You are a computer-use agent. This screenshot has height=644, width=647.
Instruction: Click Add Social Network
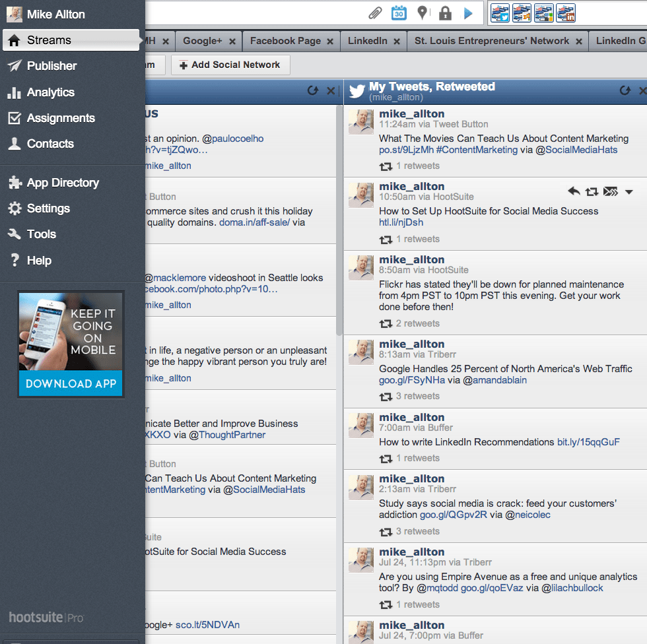coord(230,65)
